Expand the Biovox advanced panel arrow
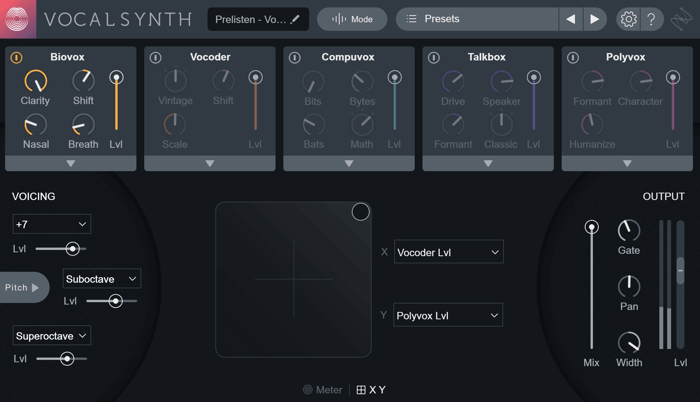700x402 pixels. [x=71, y=163]
